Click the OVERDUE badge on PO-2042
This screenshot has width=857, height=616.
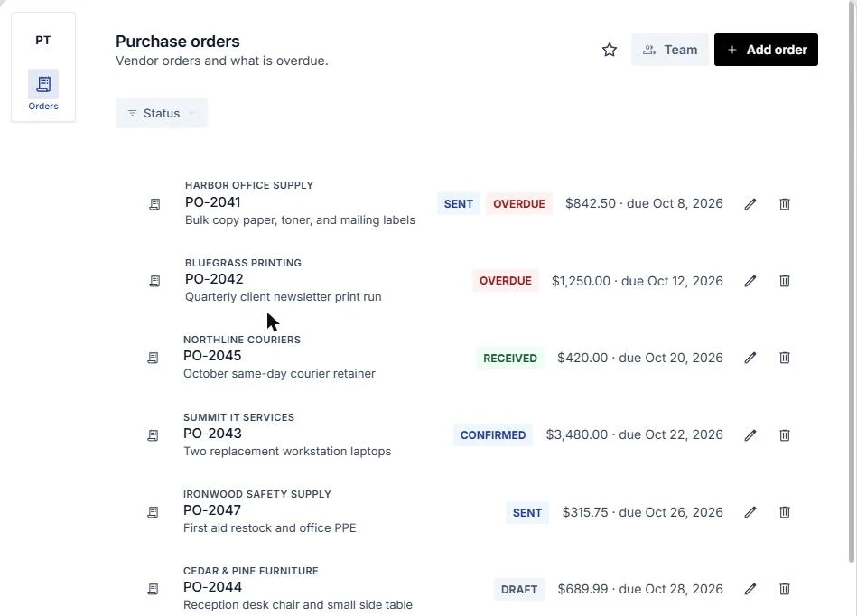click(x=505, y=281)
